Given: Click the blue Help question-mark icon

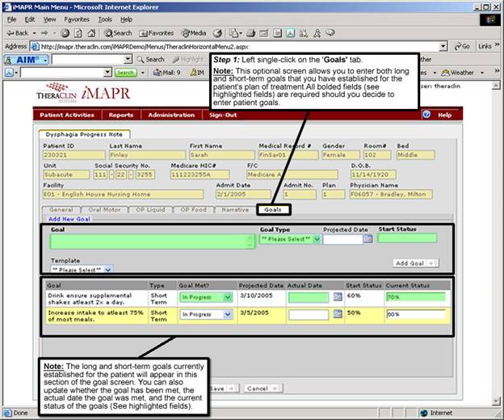Looking at the screenshot, I should pos(426,115).
